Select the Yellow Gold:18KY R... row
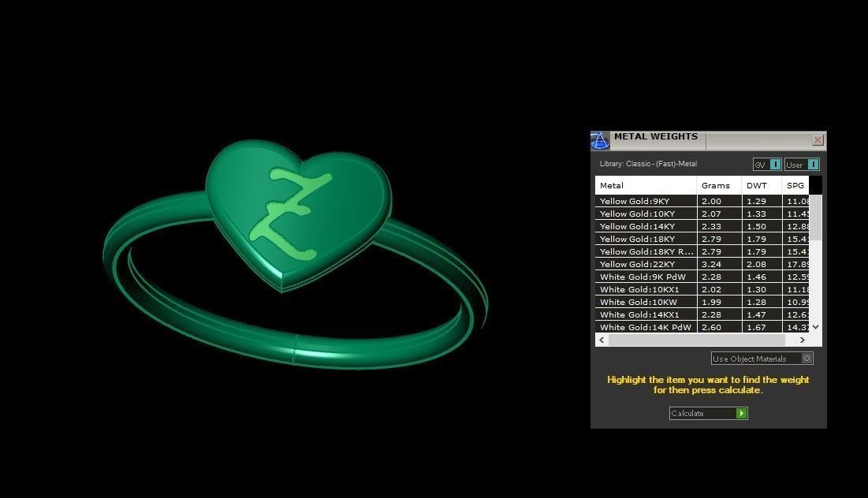This screenshot has width=868, height=498. pyautogui.click(x=702, y=251)
